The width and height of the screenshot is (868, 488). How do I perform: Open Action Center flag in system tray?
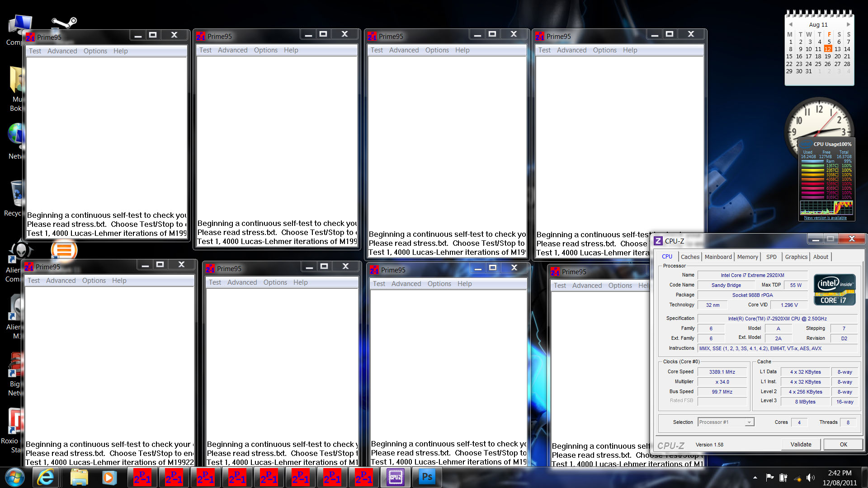(x=769, y=478)
